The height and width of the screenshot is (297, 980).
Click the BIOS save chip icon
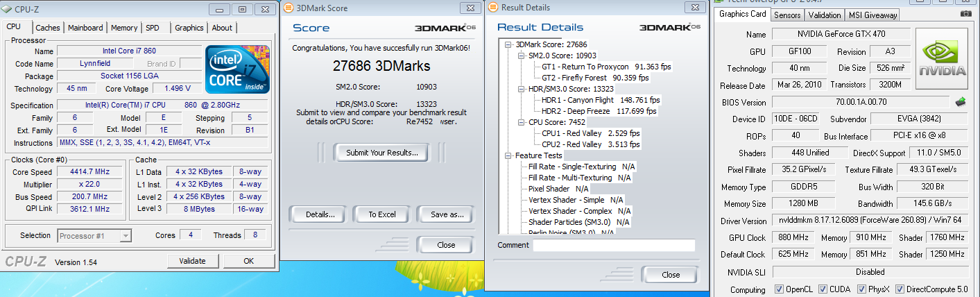pyautogui.click(x=961, y=102)
